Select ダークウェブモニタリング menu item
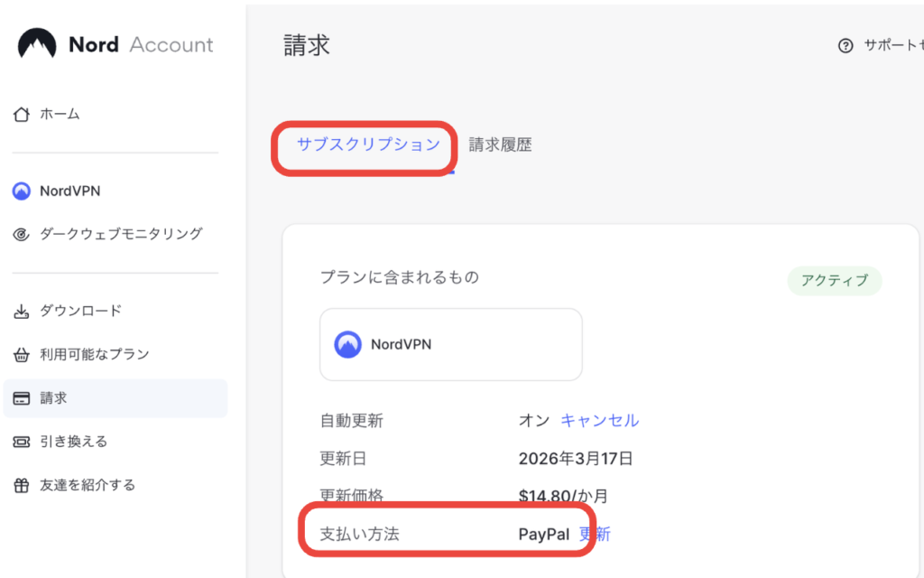This screenshot has width=924, height=578. (121, 235)
